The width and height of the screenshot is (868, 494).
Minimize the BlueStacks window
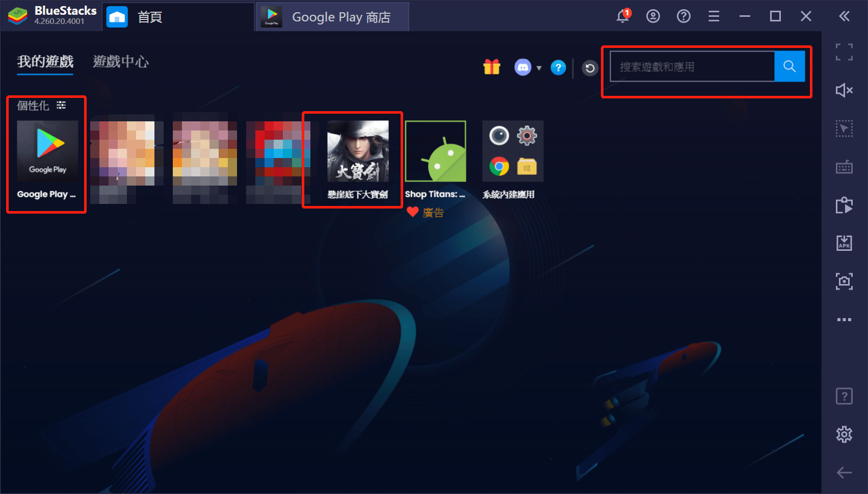pyautogui.click(x=745, y=16)
